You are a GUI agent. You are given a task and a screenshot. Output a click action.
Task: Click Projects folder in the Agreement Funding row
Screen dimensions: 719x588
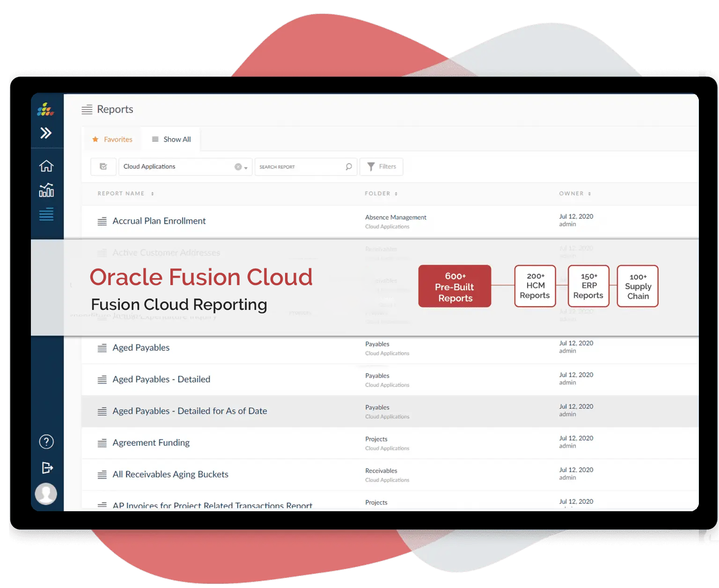point(376,439)
